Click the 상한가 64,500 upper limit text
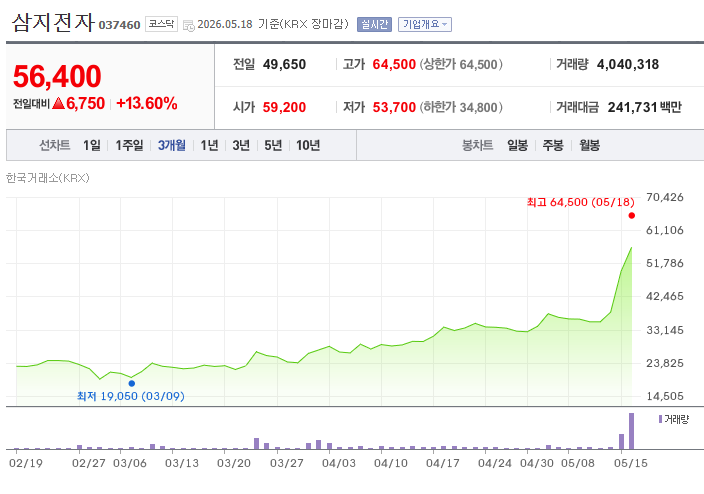The image size is (704, 494). pyautogui.click(x=461, y=64)
